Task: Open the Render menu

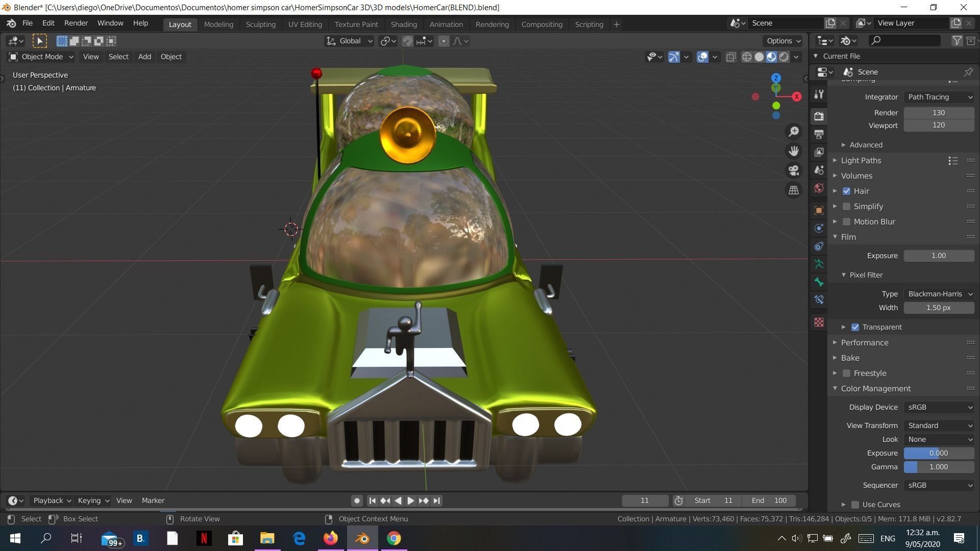Action: pyautogui.click(x=76, y=23)
